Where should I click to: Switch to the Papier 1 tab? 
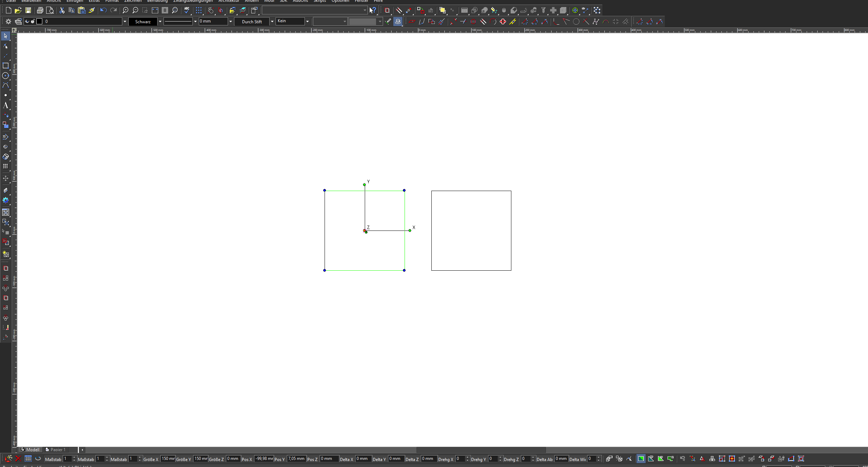pos(56,449)
